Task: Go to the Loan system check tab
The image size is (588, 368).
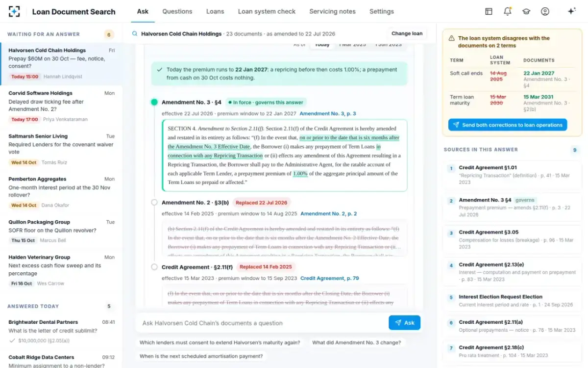Action: click(267, 11)
